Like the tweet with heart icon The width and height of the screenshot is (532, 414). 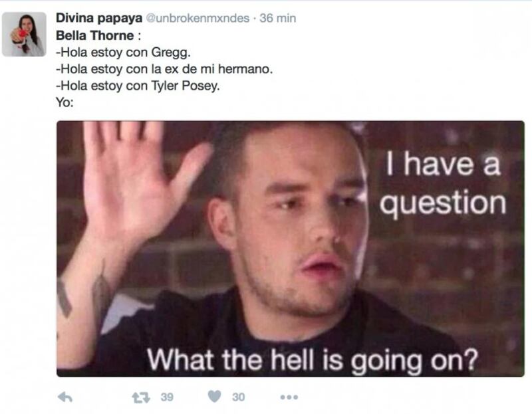214,396
